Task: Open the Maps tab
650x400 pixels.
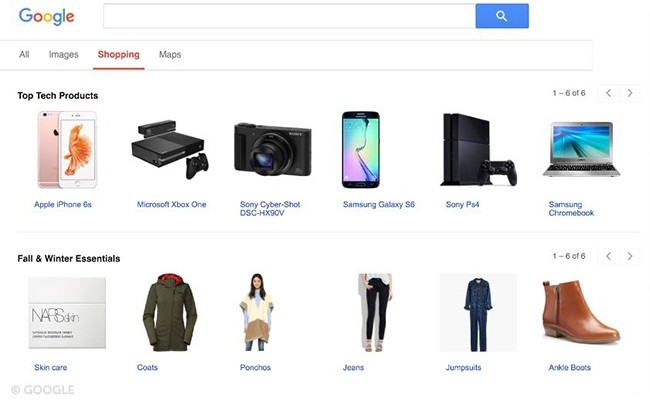Action: tap(170, 54)
